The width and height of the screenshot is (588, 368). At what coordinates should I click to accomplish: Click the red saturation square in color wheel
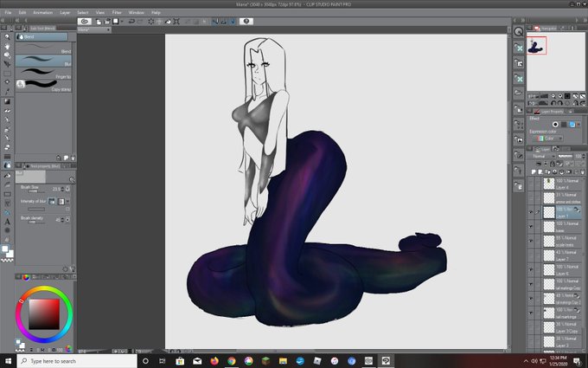pyautogui.click(x=44, y=314)
